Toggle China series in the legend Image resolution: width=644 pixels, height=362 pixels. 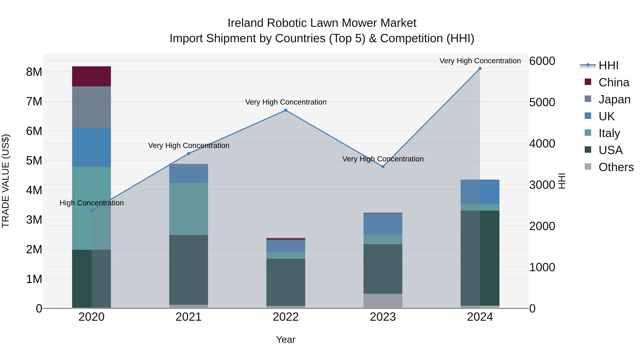[x=607, y=82]
